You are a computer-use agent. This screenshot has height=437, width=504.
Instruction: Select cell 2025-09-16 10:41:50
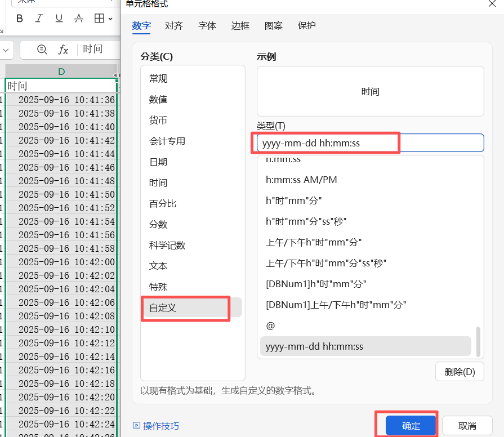(61, 194)
